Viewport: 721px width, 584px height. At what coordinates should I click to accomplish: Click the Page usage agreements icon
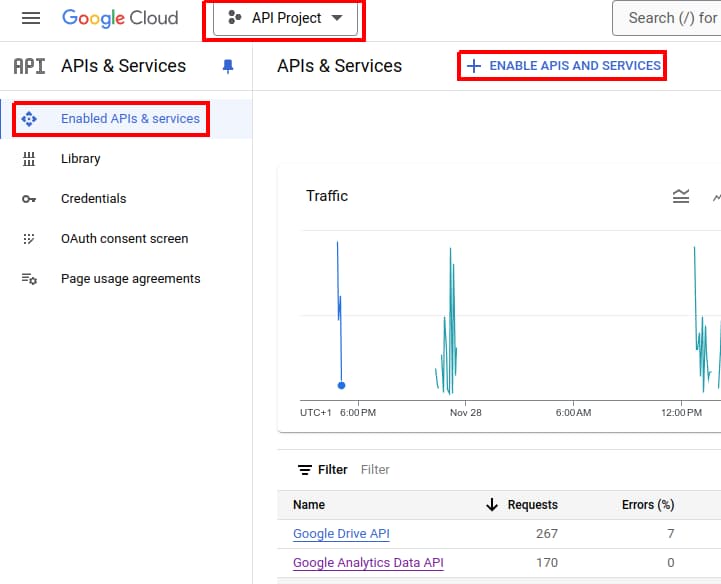coord(29,279)
